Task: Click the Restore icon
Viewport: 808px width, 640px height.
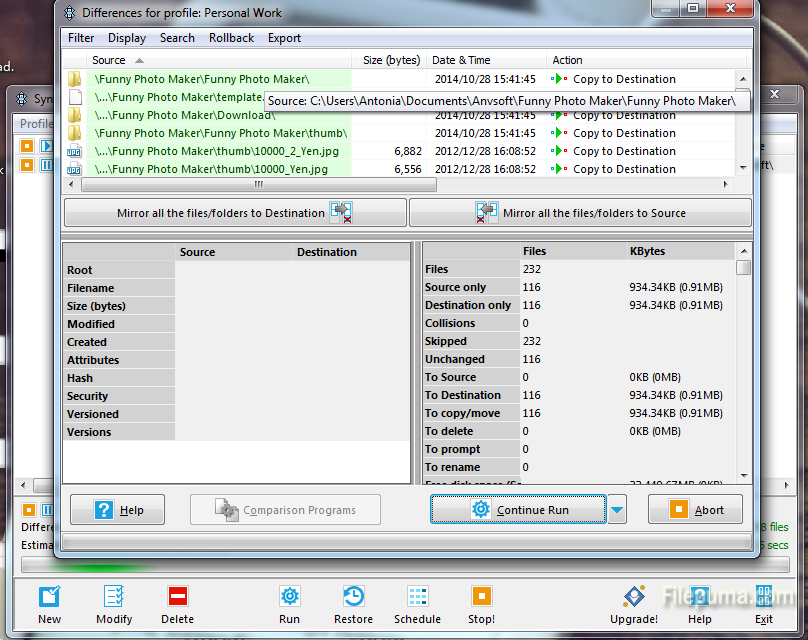Action: (353, 597)
